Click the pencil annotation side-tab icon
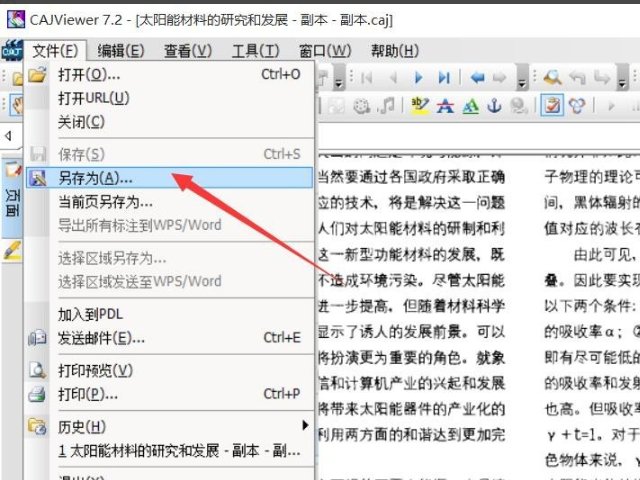This screenshot has width=640, height=480. point(12,250)
